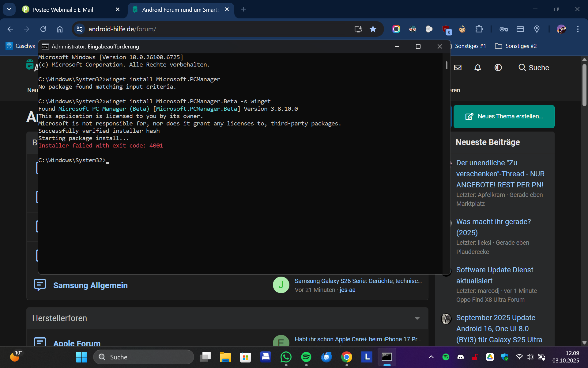The height and width of the screenshot is (368, 588).
Task: Open the notifications bell icon
Action: [478, 67]
